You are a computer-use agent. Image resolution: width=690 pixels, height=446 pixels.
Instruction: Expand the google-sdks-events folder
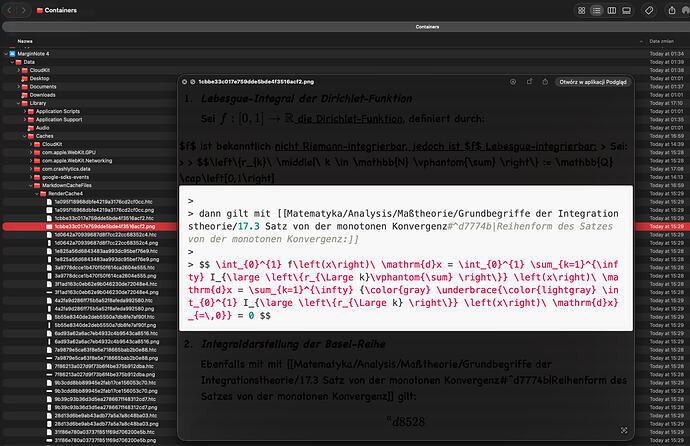[31, 177]
